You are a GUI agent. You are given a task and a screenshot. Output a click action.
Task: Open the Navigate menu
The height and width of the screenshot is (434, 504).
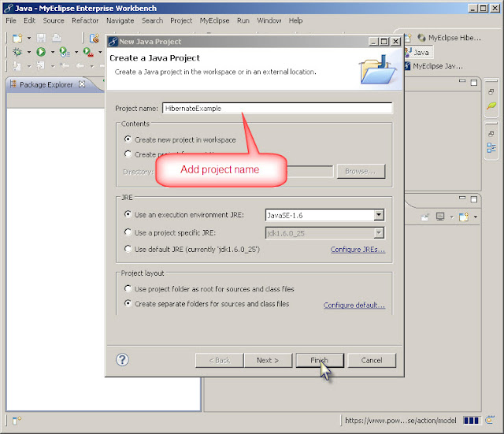(x=120, y=20)
